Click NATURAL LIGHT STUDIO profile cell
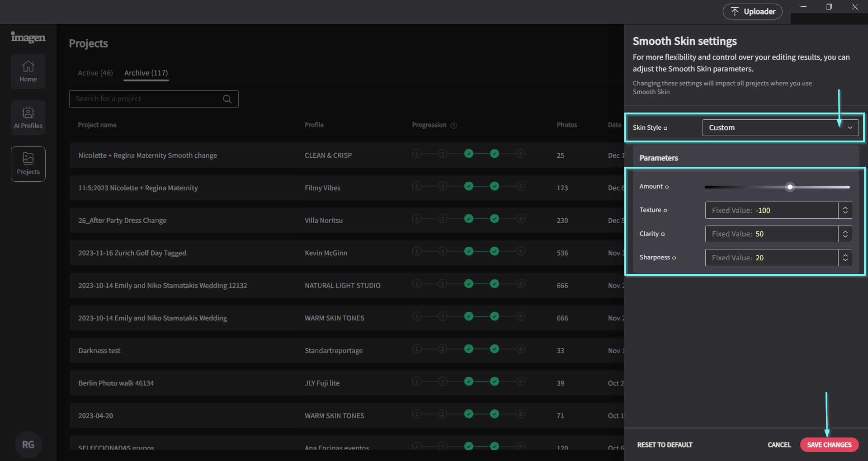Viewport: 868px width, 461px height. pyautogui.click(x=343, y=286)
